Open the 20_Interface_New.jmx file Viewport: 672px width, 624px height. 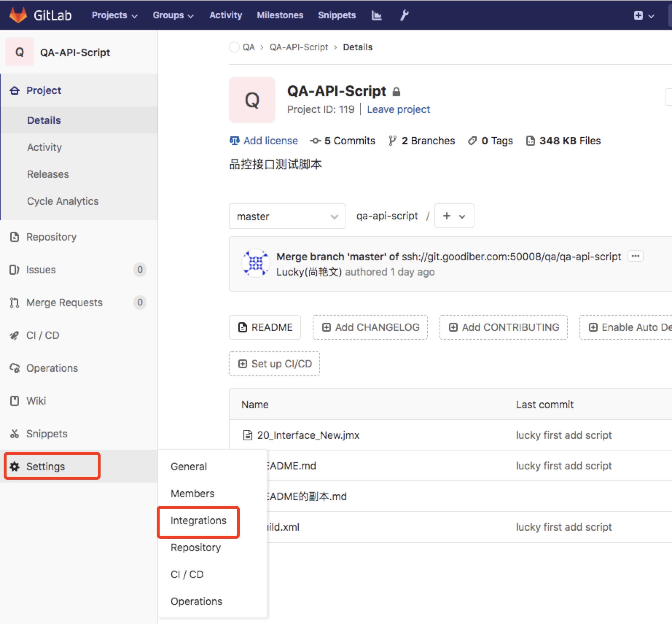307,435
